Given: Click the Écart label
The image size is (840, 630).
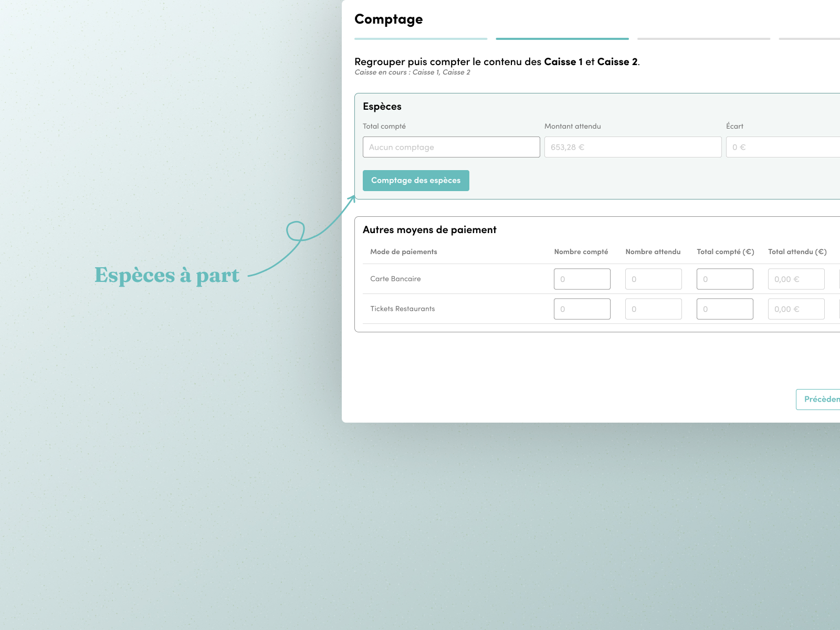Looking at the screenshot, I should point(734,126).
